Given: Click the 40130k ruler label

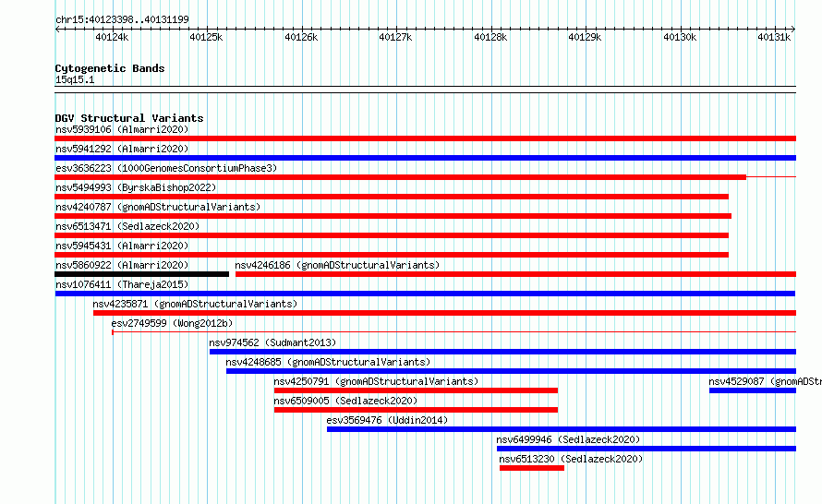Looking at the screenshot, I should pyautogui.click(x=680, y=37).
